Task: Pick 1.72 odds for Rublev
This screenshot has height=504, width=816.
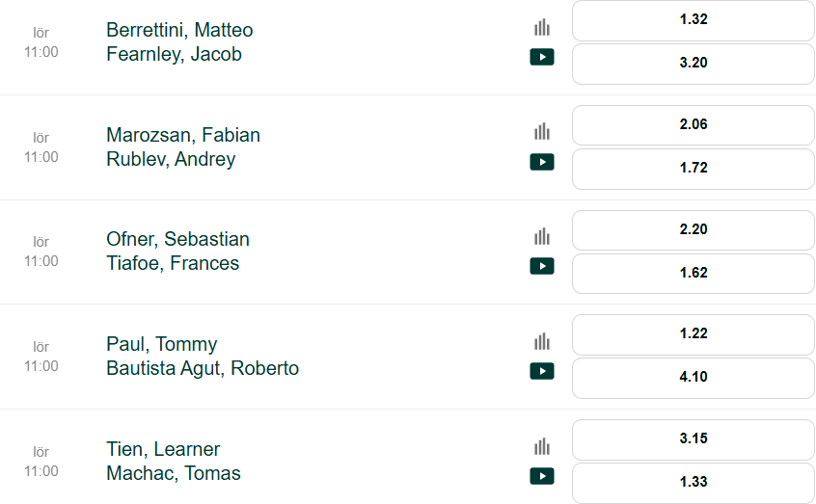Action: coord(694,169)
